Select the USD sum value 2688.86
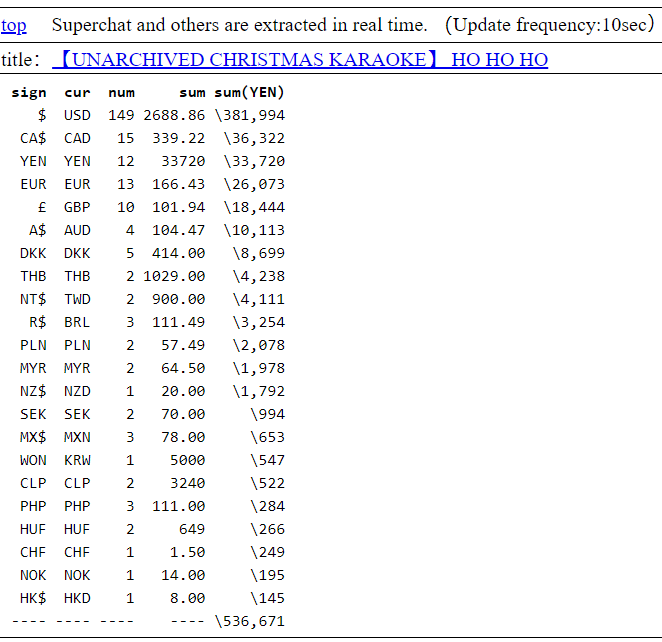 tap(174, 115)
